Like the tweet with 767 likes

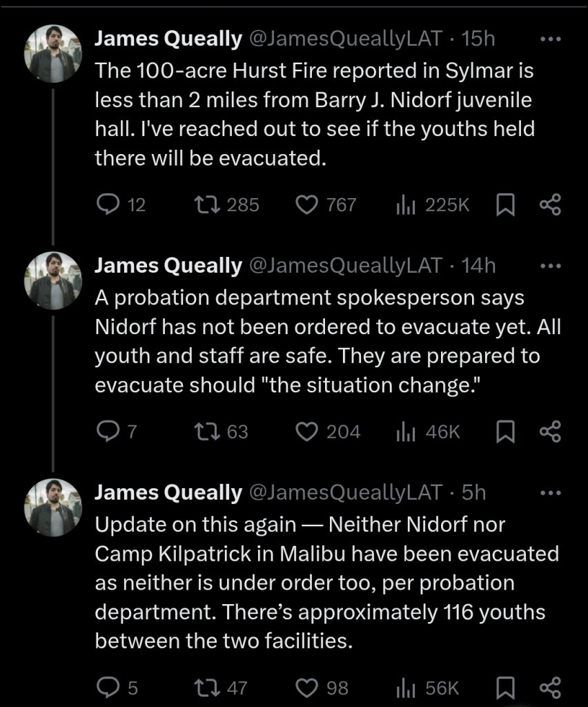coord(306,204)
